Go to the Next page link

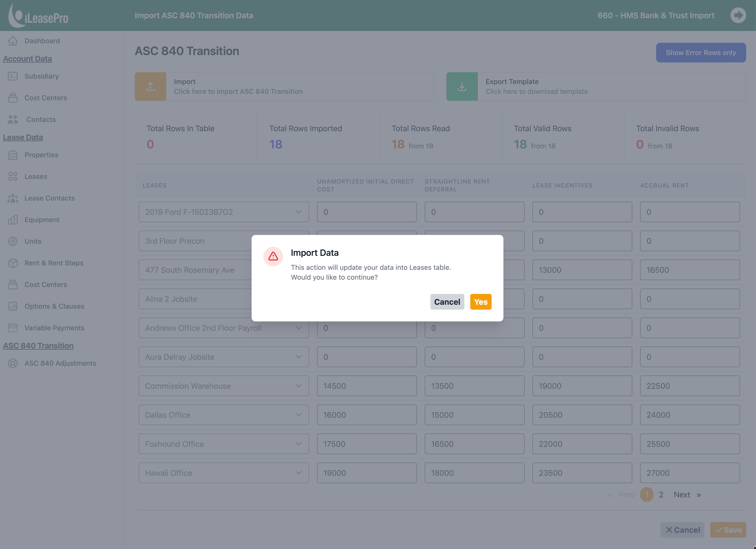coord(682,495)
